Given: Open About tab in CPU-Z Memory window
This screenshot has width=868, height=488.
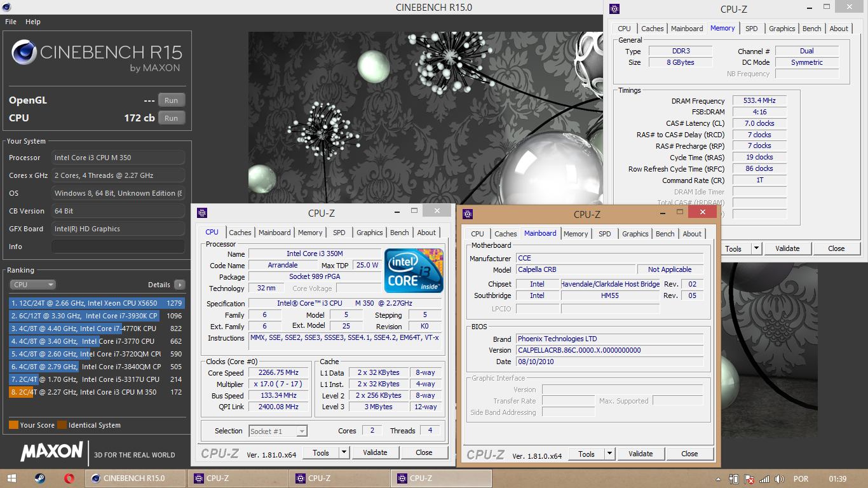Looking at the screenshot, I should coord(839,29).
